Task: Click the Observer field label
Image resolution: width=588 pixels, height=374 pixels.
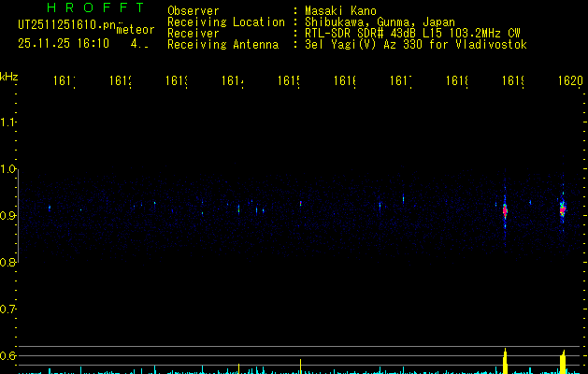Action: click(194, 11)
